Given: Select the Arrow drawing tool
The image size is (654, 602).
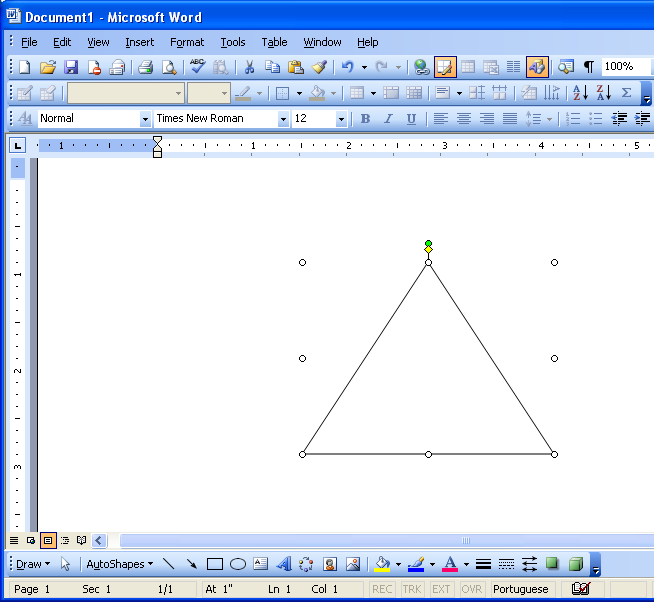Looking at the screenshot, I should 191,564.
